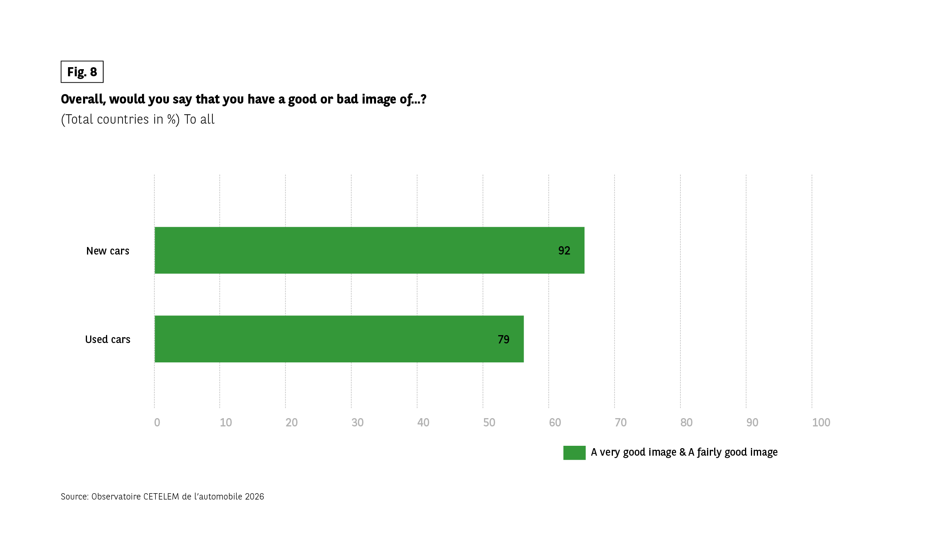Click the 10 tick label on the axis
This screenshot has height=560, width=934.
tap(226, 422)
